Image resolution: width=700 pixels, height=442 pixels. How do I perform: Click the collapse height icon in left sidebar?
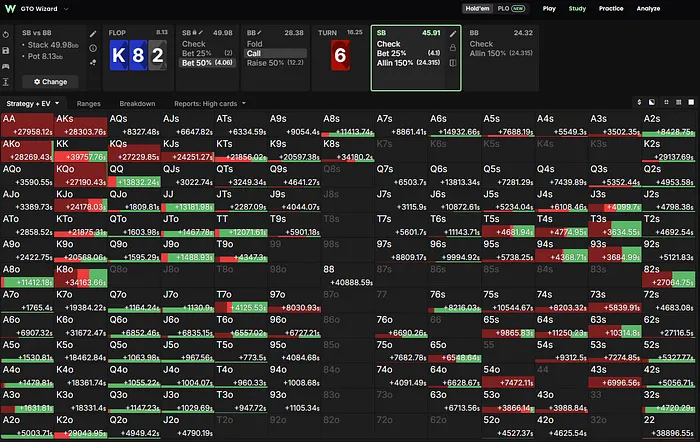click(6, 82)
